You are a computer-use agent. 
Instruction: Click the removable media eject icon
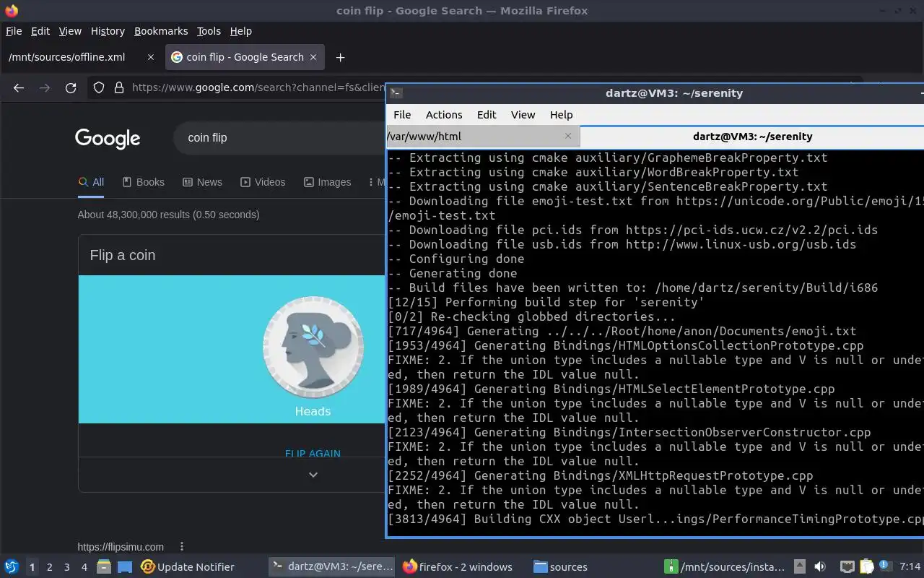pos(800,567)
